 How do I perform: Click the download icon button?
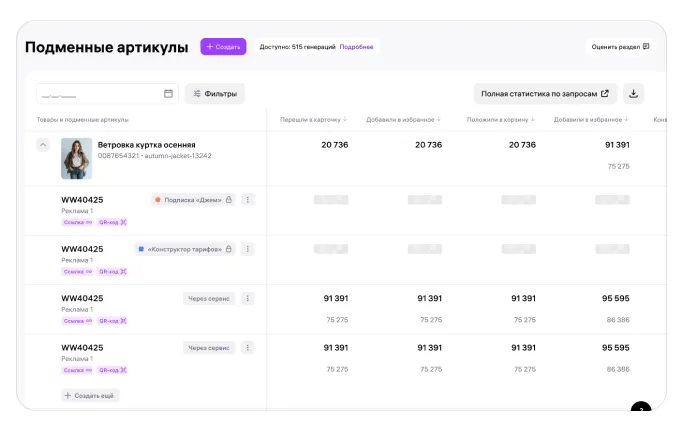point(633,94)
